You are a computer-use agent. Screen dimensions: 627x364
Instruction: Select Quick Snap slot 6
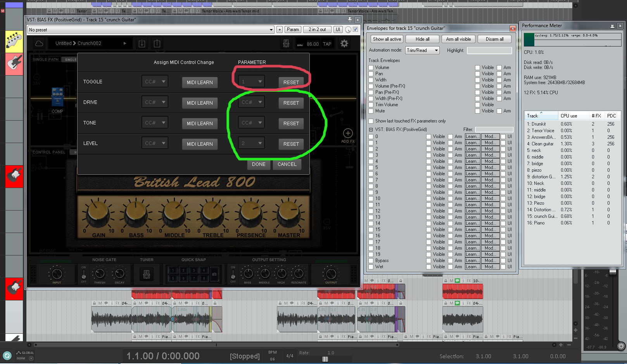(183, 278)
